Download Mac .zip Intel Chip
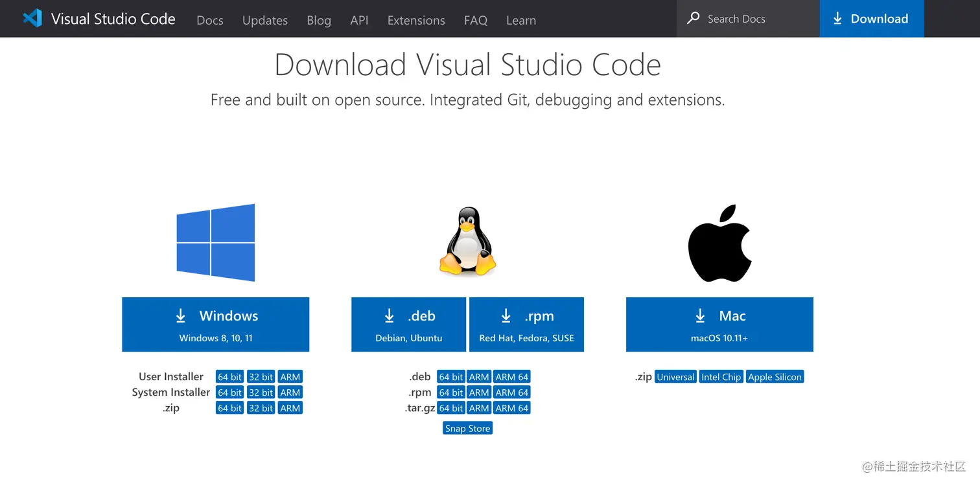 721,377
